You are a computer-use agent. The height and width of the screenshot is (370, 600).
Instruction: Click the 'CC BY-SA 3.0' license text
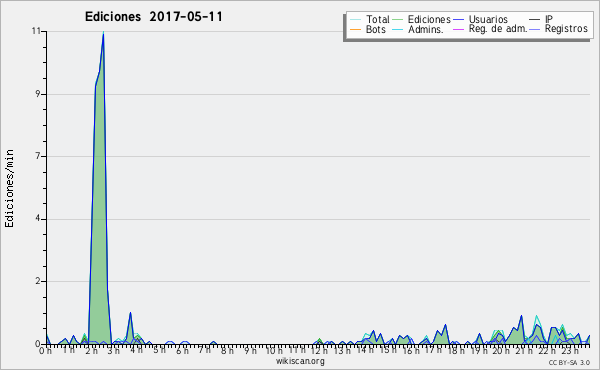569,363
